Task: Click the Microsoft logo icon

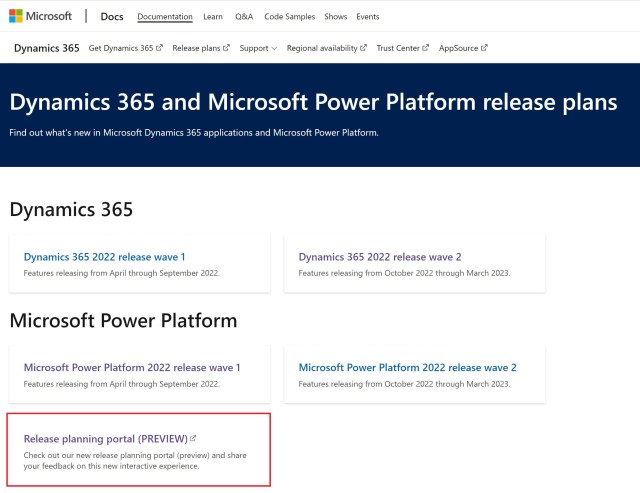Action: point(16,16)
